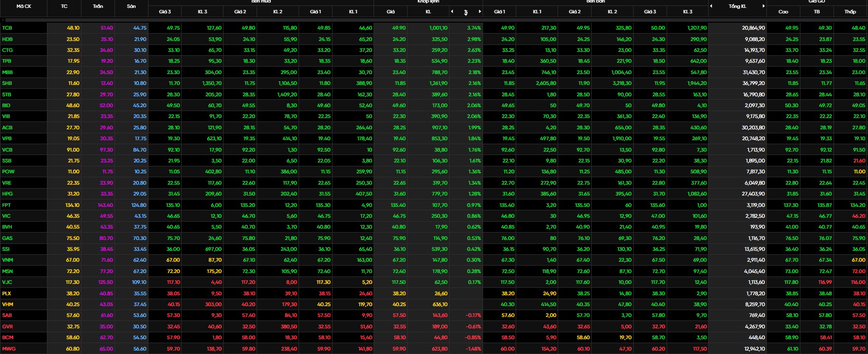Select the GVR stock symbol
Image resolution: width=868 pixels, height=354 pixels.
(7, 326)
